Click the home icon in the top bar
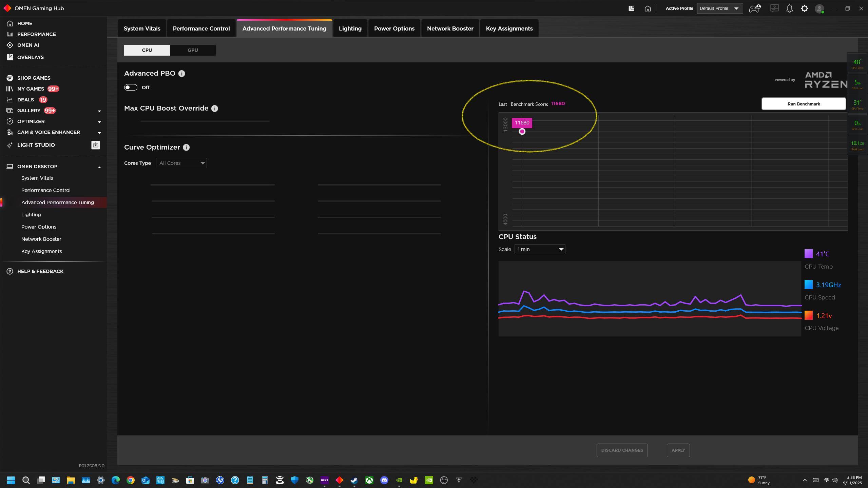 [648, 8]
